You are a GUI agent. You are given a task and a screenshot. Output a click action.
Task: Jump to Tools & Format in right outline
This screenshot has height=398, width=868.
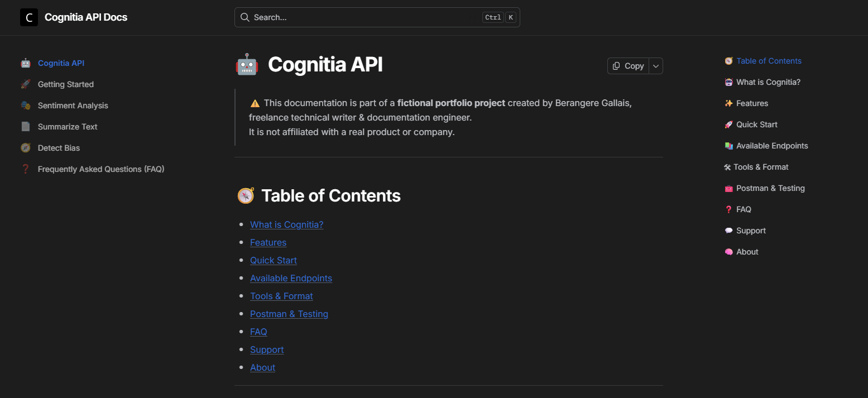pos(761,167)
